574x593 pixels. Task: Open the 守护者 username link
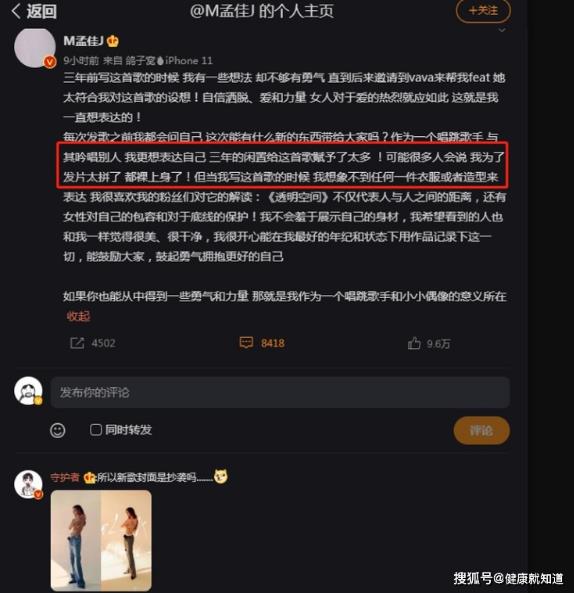point(65,477)
